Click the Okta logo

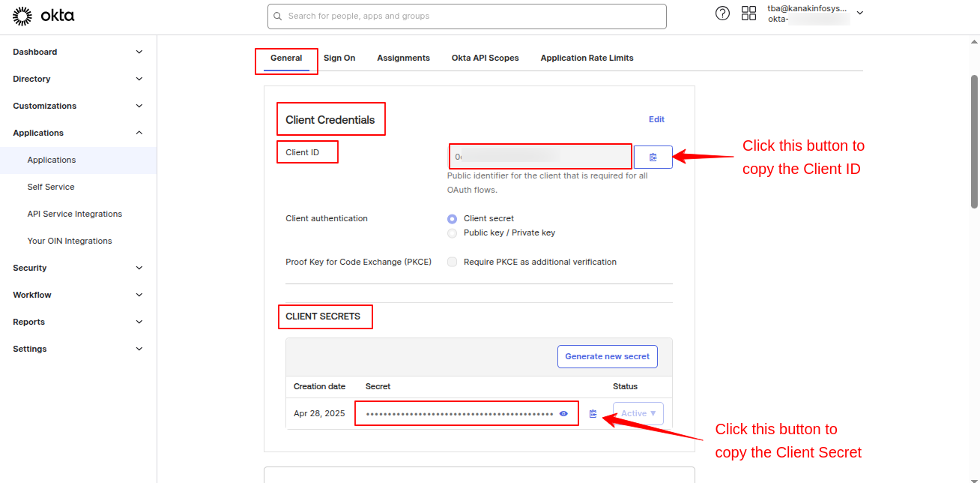pyautogui.click(x=43, y=15)
